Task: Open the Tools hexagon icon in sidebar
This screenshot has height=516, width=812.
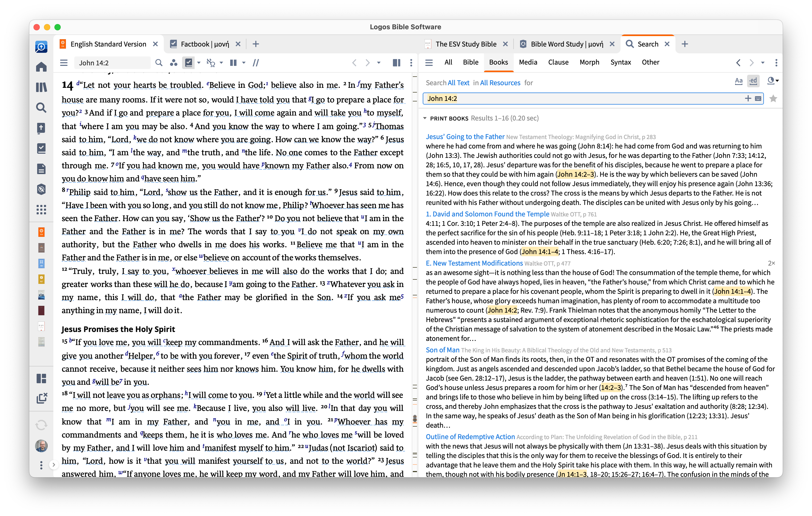Action: (41, 190)
